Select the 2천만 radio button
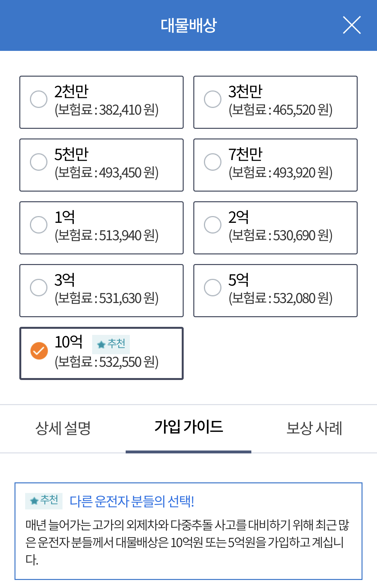This screenshot has width=377, height=588. click(x=39, y=99)
